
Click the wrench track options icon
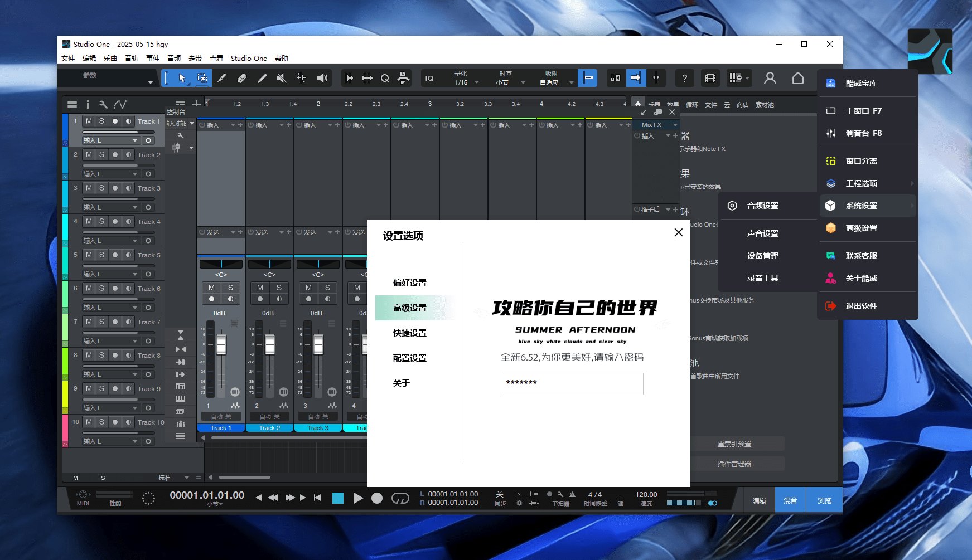pyautogui.click(x=103, y=104)
